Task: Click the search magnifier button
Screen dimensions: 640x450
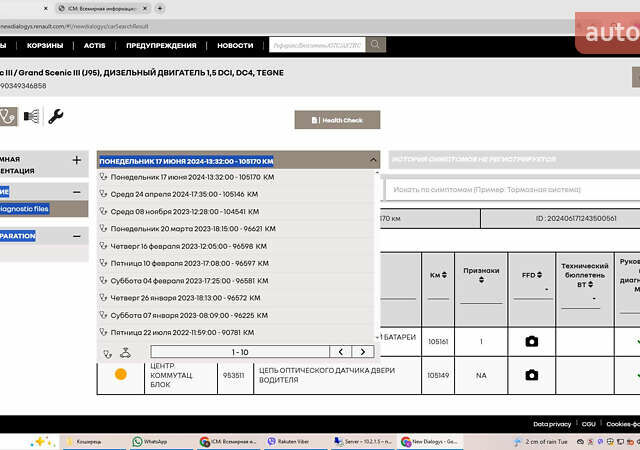Action: pyautogui.click(x=376, y=44)
